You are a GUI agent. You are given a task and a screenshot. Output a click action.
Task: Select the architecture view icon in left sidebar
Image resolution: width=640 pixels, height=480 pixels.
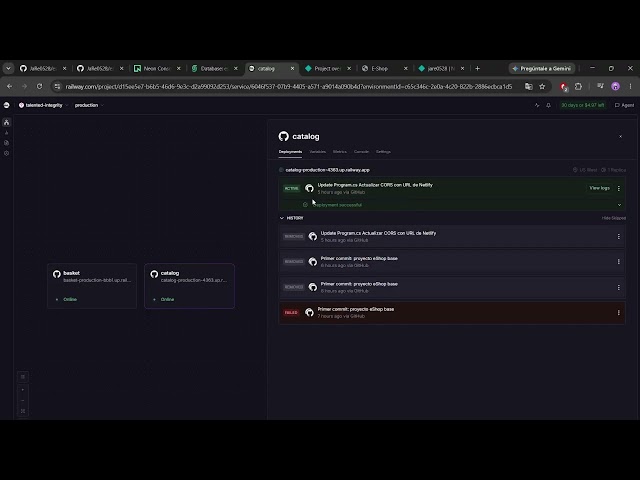(7, 122)
